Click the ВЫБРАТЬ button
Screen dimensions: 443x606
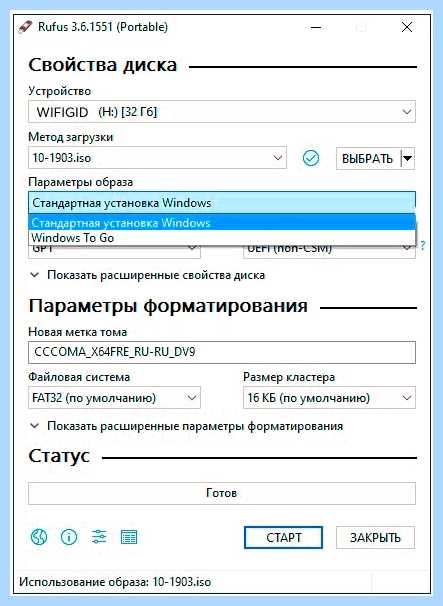368,158
